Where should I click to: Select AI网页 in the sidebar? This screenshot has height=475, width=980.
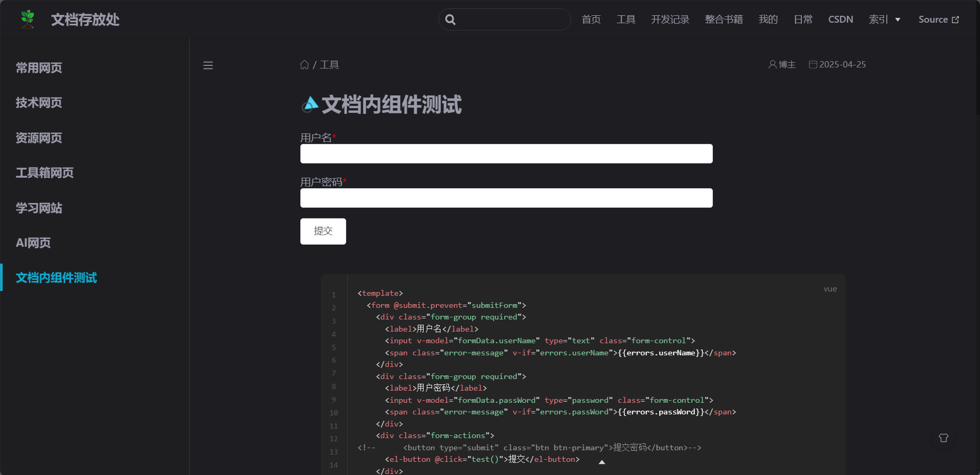(33, 243)
